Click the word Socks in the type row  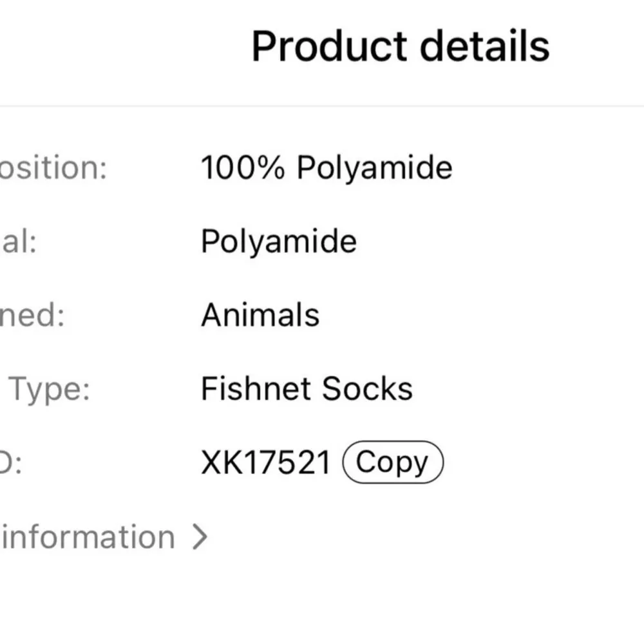point(367,389)
